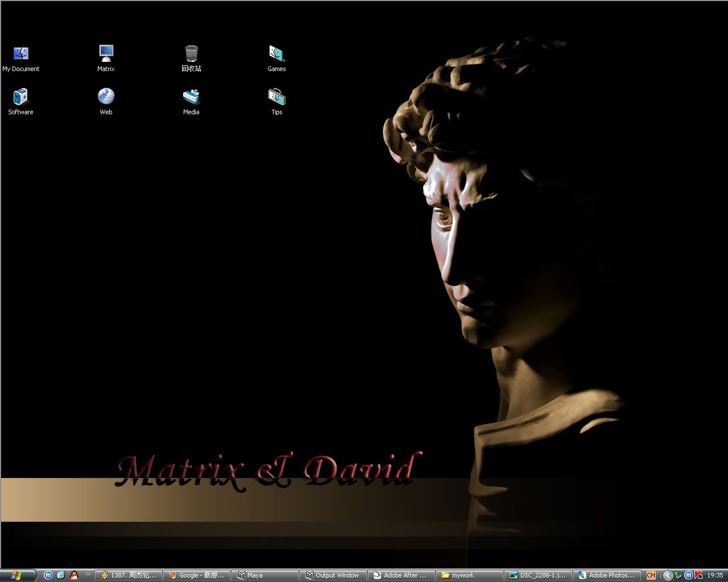Launch QQ penguin from quick launch
The height and width of the screenshot is (582, 728).
[74, 575]
